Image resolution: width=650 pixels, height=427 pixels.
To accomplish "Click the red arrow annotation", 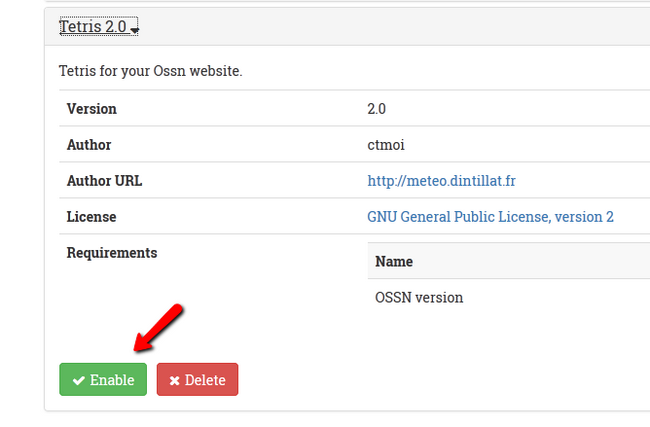I will click(160, 326).
